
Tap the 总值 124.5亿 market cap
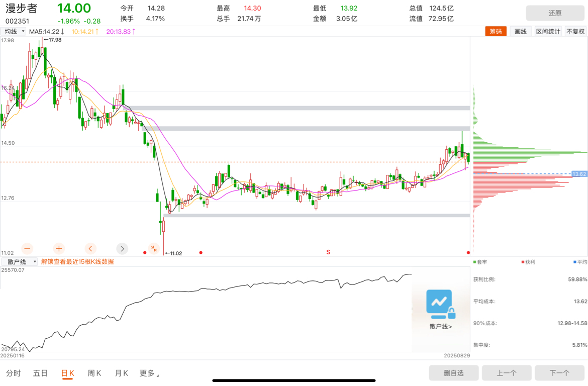pos(431,8)
